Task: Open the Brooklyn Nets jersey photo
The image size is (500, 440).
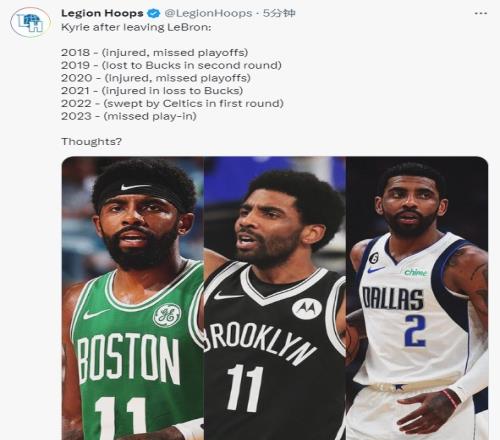Action: [x=275, y=298]
